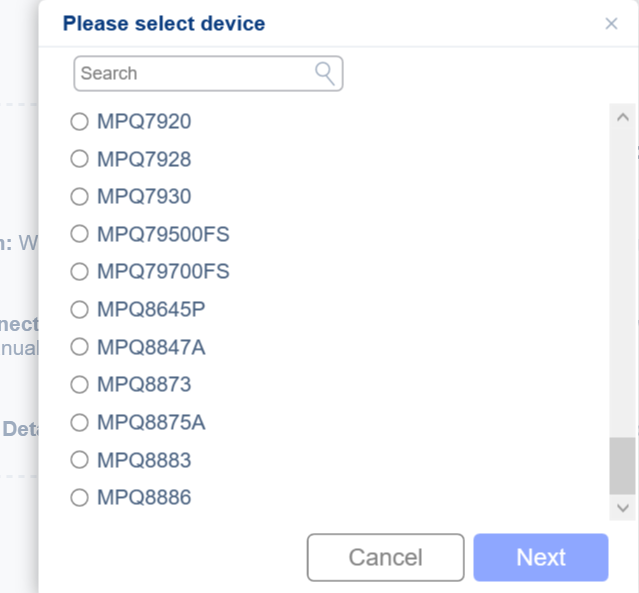Select the MPQ8883 radio button
This screenshot has height=593, width=639.
79,460
